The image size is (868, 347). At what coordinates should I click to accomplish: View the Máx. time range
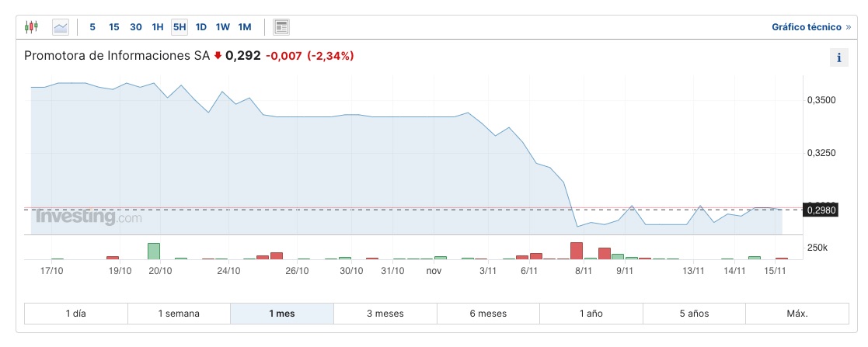click(x=797, y=314)
